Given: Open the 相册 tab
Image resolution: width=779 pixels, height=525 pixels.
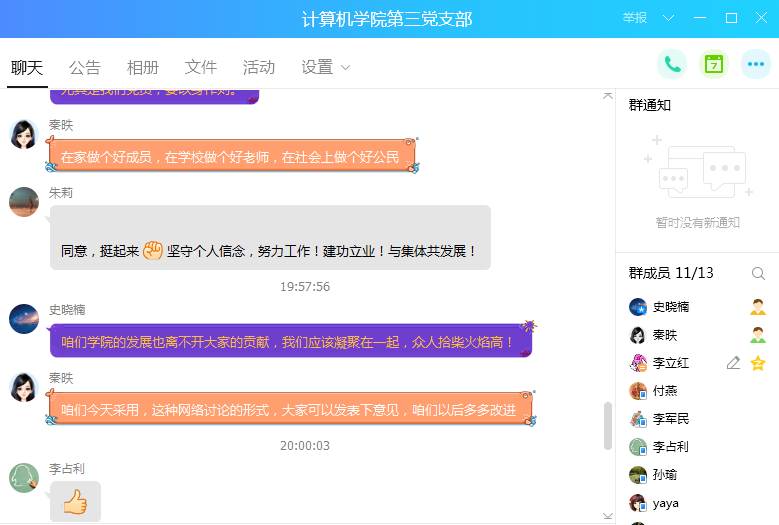Looking at the screenshot, I should click(143, 67).
